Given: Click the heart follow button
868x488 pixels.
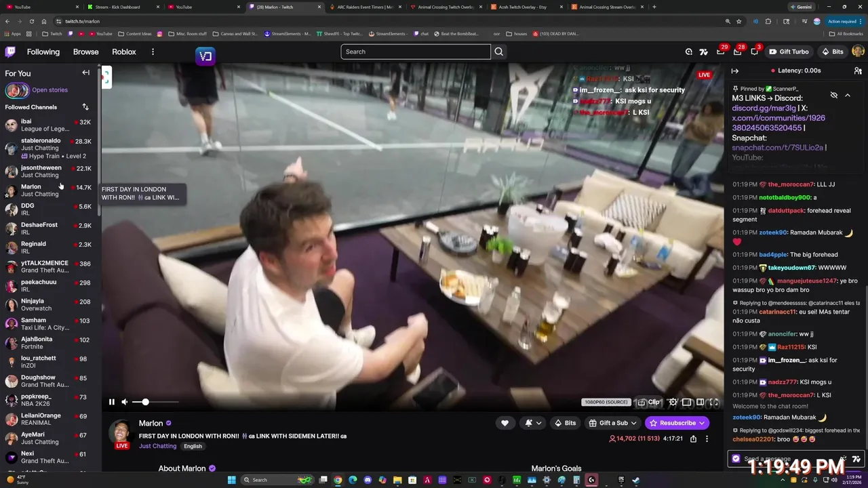Looking at the screenshot, I should tap(505, 423).
